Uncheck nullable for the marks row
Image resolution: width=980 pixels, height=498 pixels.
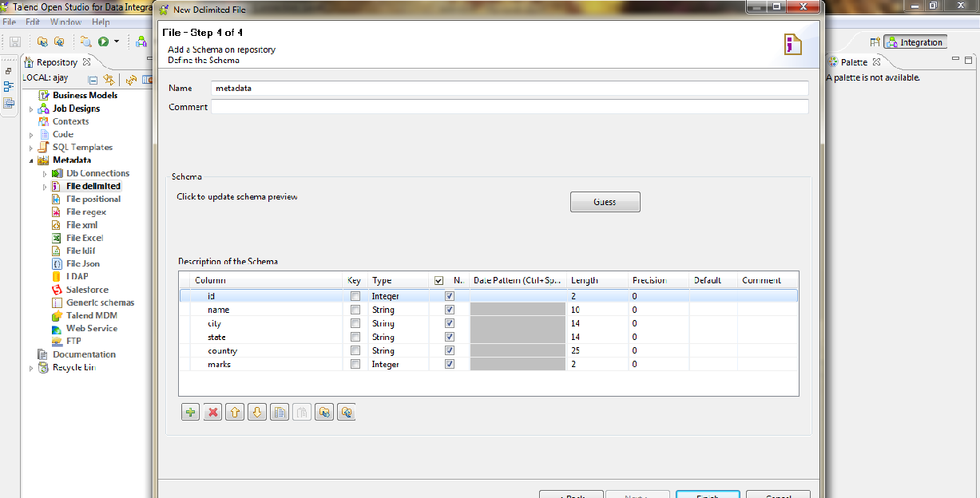click(449, 363)
